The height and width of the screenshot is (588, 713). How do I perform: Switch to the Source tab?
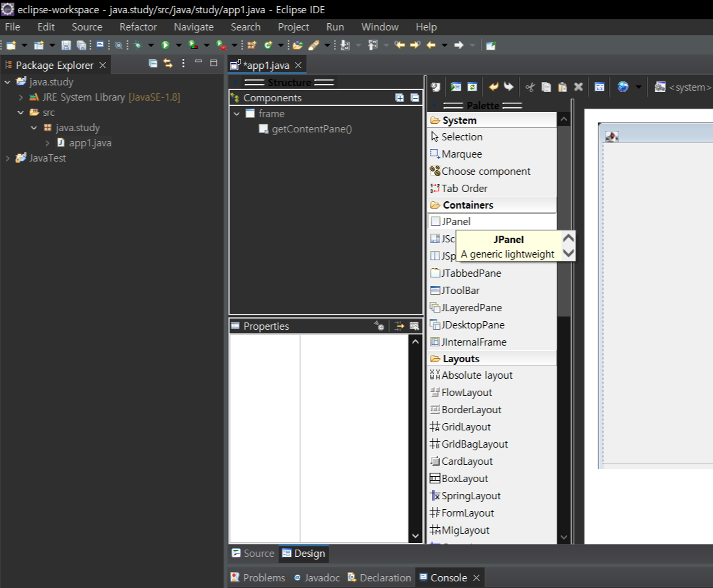(253, 553)
